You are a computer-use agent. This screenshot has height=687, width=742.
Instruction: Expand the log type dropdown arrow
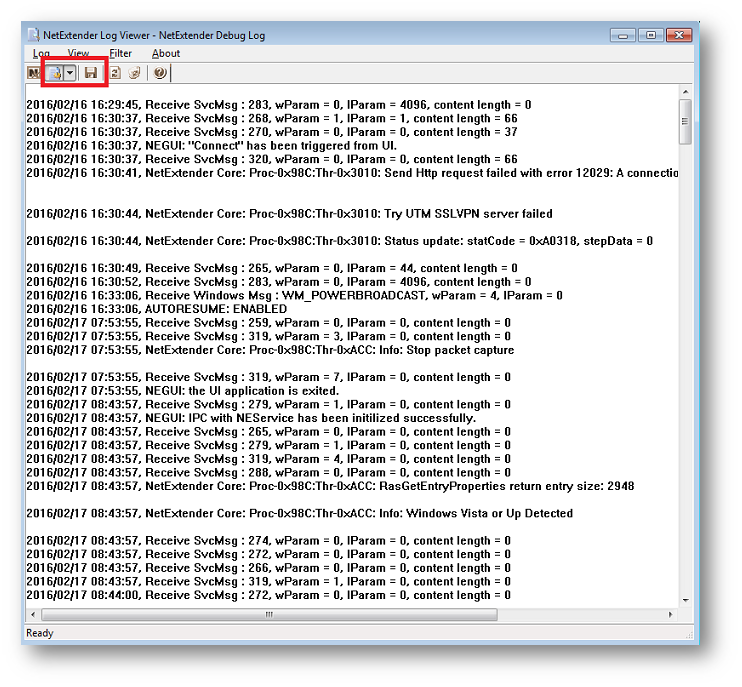(70, 73)
